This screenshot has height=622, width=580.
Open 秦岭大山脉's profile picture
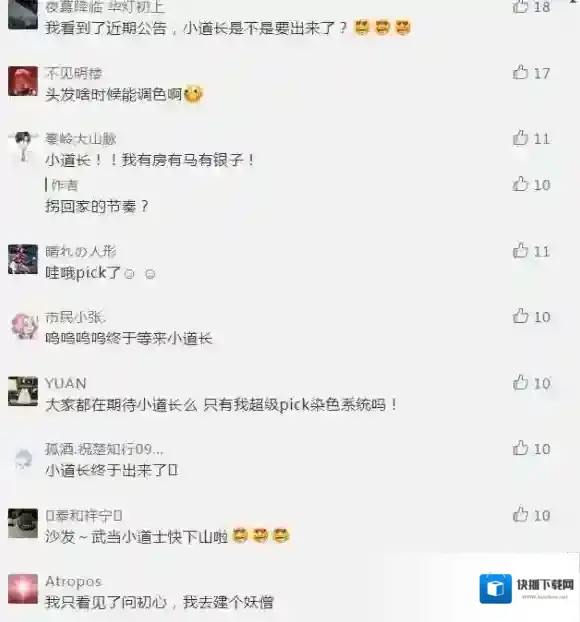pos(23,147)
